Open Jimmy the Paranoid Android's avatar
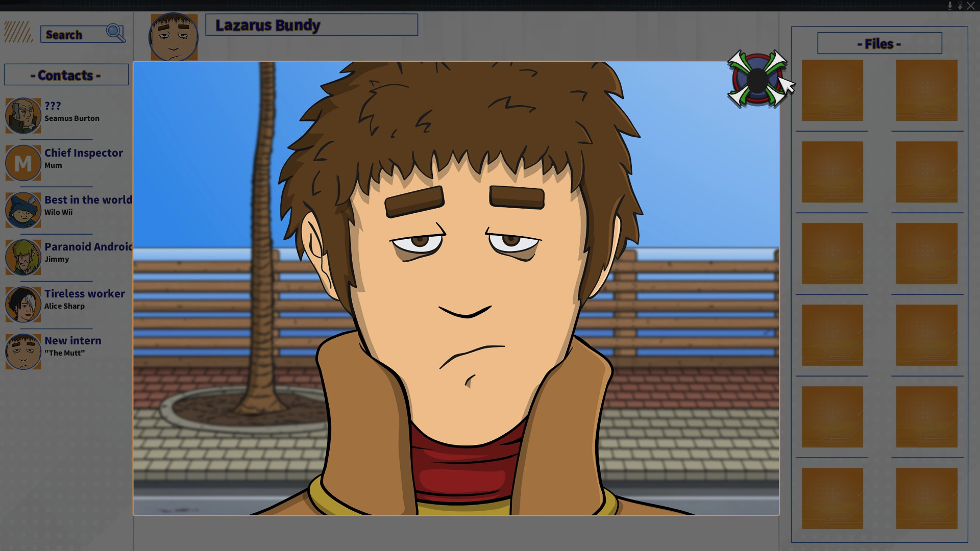980x551 pixels. 23,257
